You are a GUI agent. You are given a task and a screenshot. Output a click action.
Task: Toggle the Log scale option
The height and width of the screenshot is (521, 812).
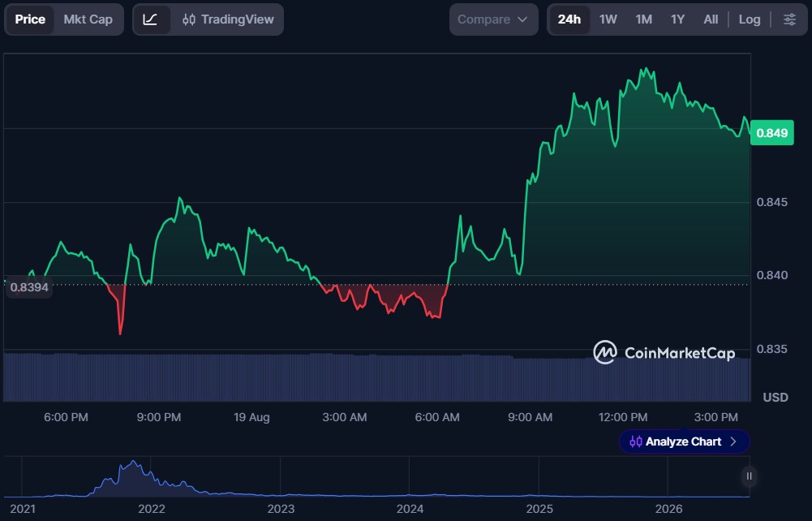(750, 19)
